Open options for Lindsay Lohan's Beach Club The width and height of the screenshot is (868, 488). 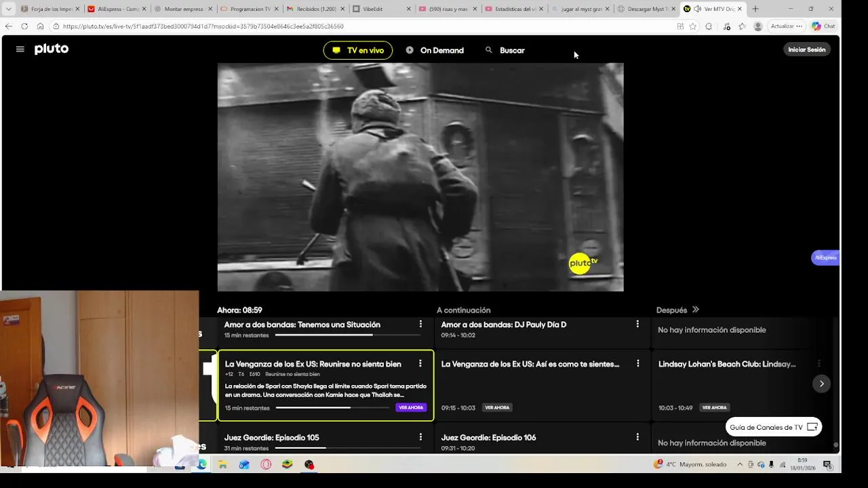[819, 363]
